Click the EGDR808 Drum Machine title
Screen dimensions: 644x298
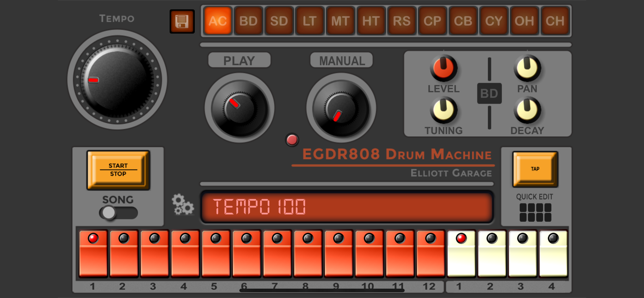pos(397,154)
